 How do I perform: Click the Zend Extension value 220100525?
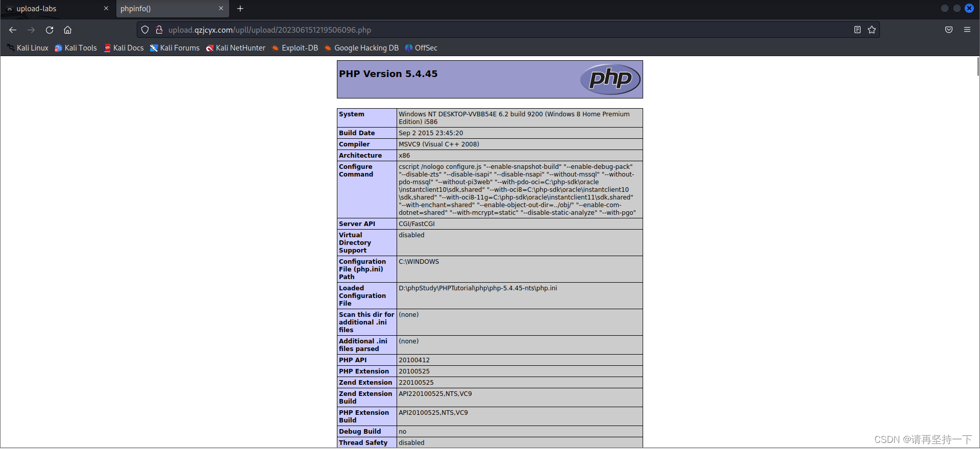coord(416,383)
